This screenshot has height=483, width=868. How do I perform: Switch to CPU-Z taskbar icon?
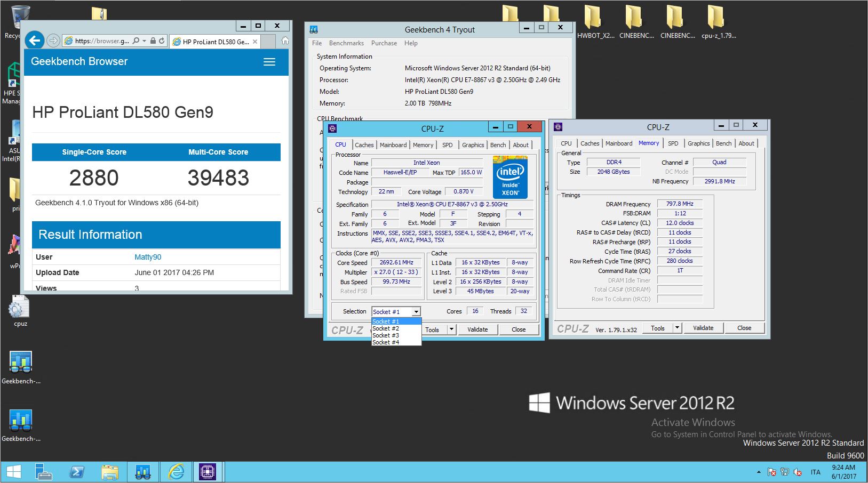click(208, 472)
